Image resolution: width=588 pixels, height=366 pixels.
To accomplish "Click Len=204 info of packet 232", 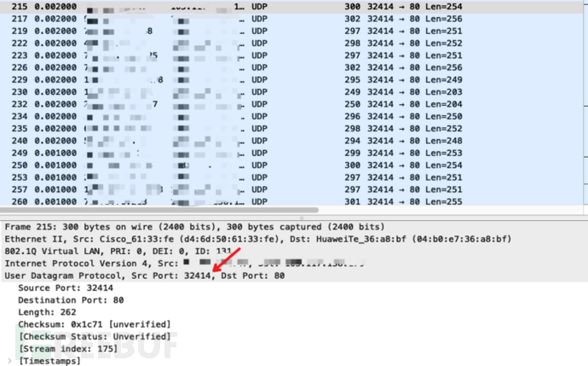I will coord(444,104).
